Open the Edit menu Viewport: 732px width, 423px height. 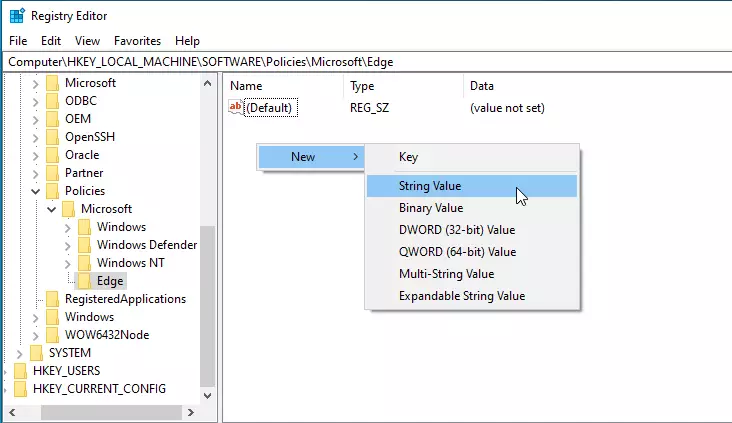51,41
